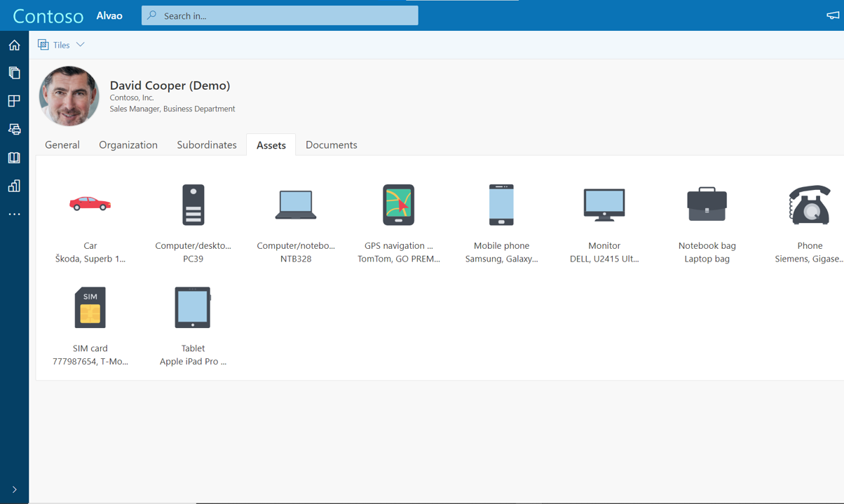Open the DELL Monitor icon
844x504 pixels.
click(x=604, y=205)
